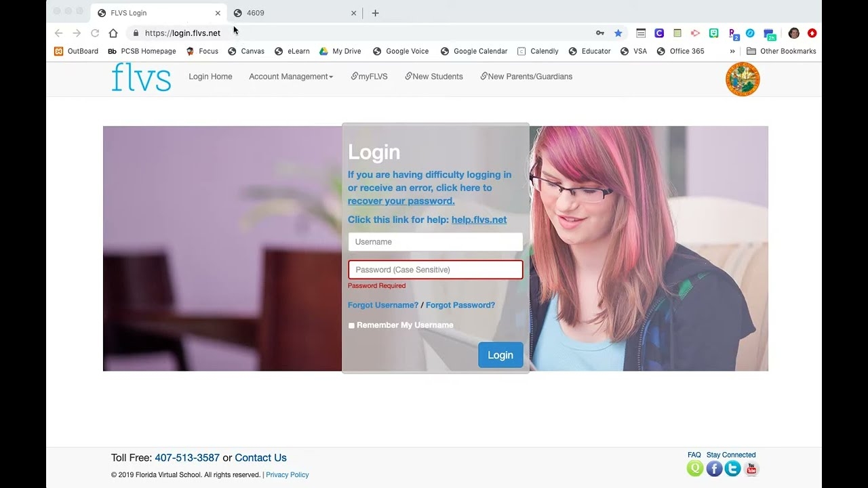Viewport: 868px width, 488px height.
Task: Click the saved password key icon
Action: tap(600, 33)
